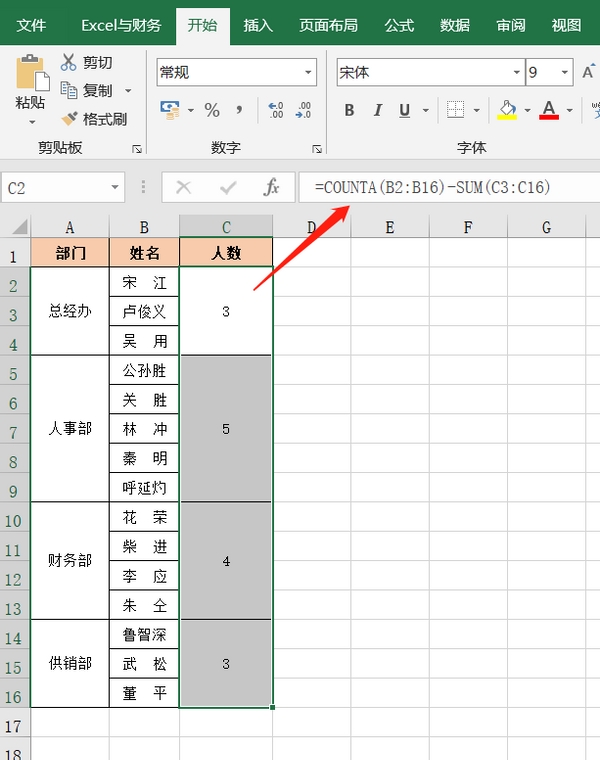The width and height of the screenshot is (600, 760).
Task: Toggle bold formatting
Action: click(x=349, y=110)
